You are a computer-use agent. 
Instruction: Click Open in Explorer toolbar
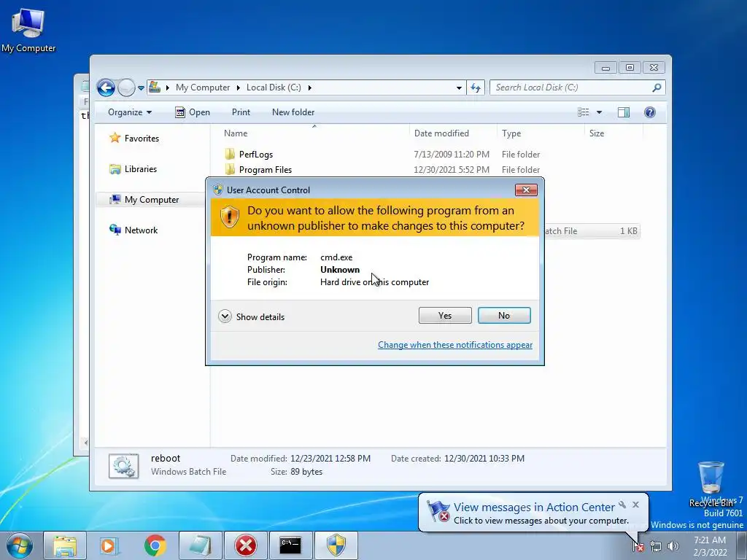pos(193,112)
